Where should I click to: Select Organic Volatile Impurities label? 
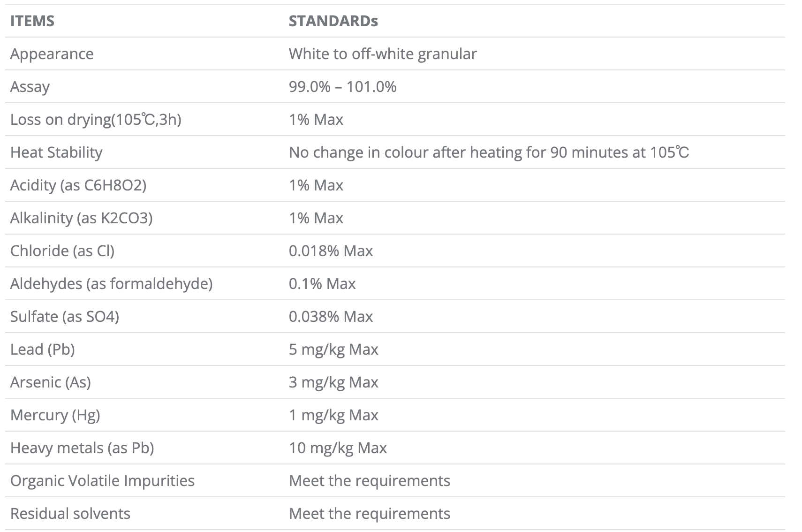102,481
